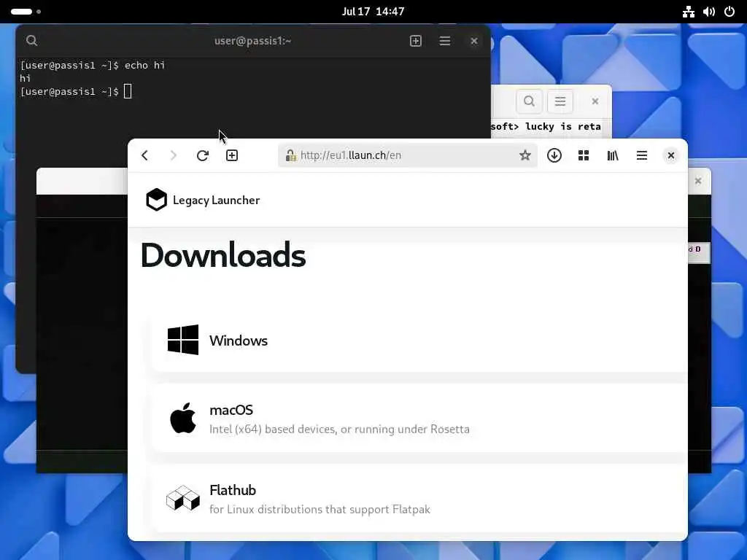
Task: Reload the Legacy Launcher page
Action: click(203, 155)
